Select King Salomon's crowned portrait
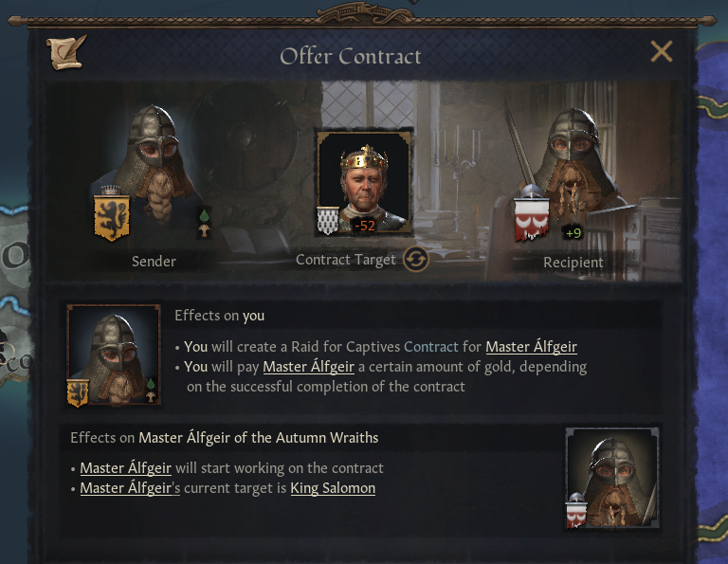This screenshot has width=728, height=564. tap(365, 180)
